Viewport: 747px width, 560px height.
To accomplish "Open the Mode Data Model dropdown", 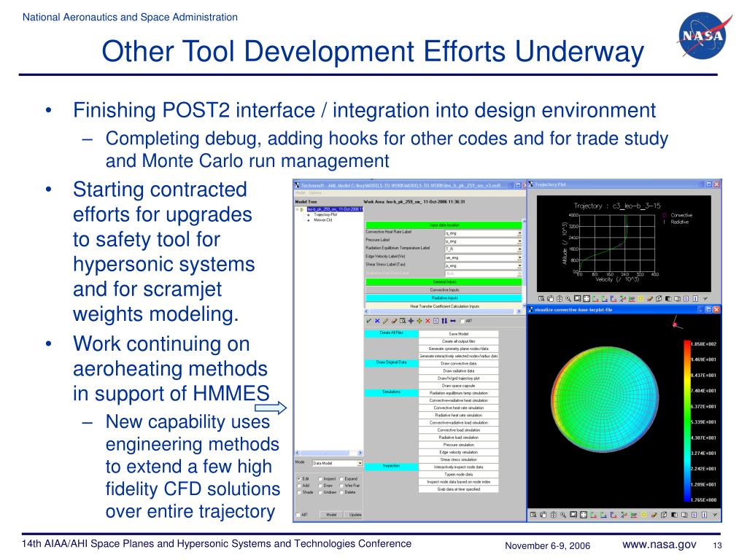I will (x=337, y=463).
